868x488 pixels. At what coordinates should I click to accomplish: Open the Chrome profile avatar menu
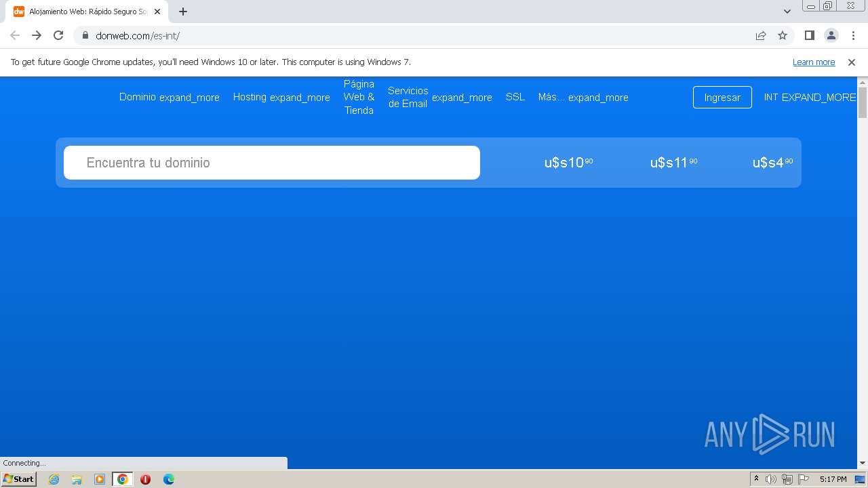[831, 35]
